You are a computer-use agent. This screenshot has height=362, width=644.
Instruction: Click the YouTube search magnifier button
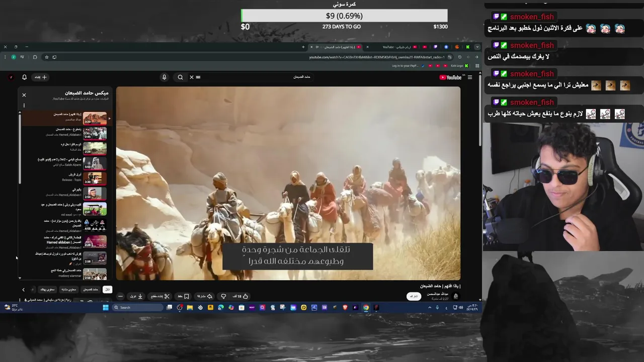[180, 77]
